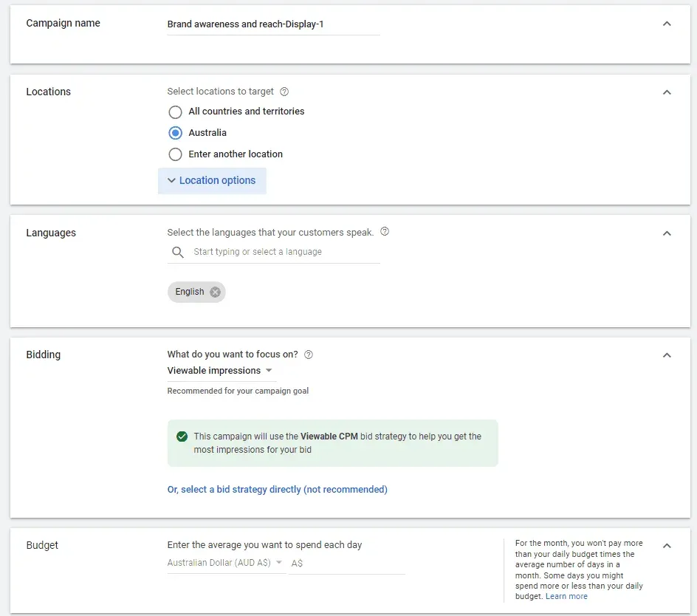Click the Campaign name section label
Viewport: 697px width, 616px height.
click(63, 24)
